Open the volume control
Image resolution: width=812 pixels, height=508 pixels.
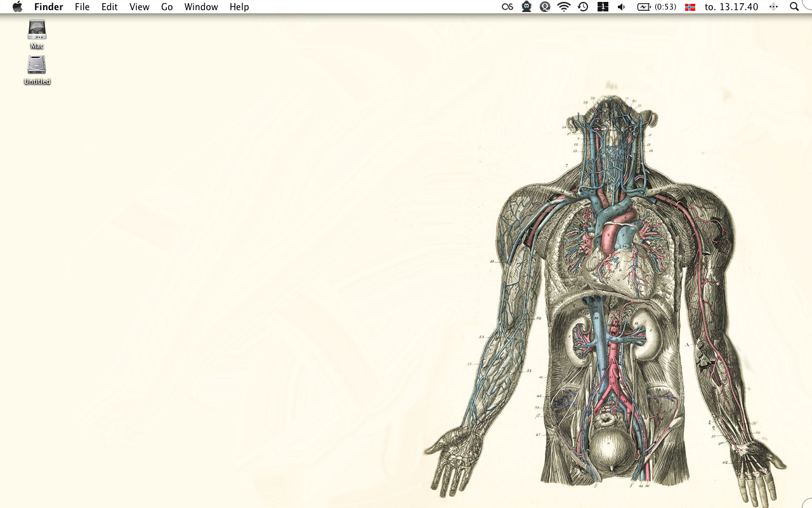(622, 7)
